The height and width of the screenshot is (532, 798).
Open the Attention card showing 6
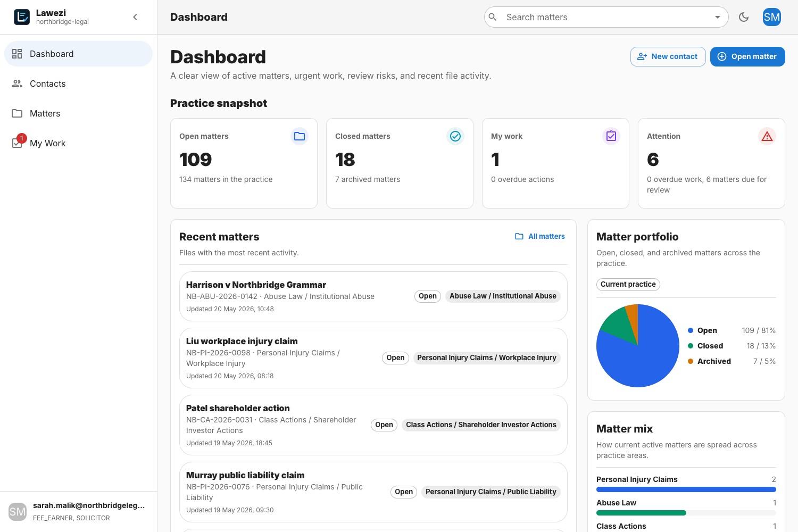tap(711, 163)
